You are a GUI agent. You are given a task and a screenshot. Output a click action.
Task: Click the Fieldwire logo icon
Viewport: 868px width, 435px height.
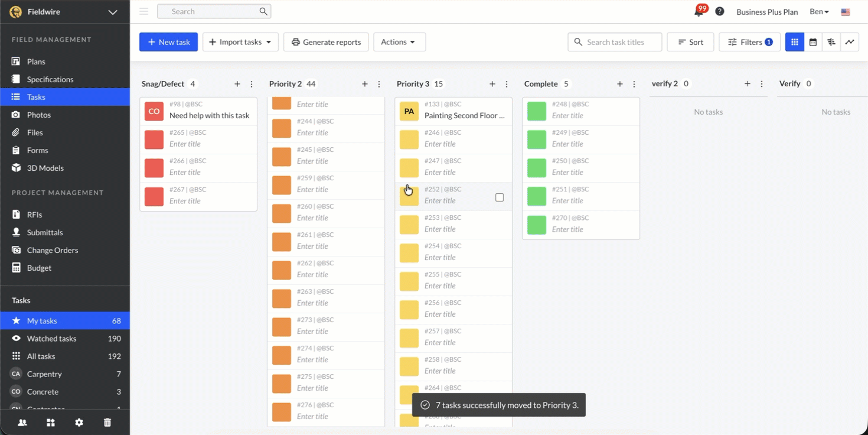pyautogui.click(x=15, y=12)
